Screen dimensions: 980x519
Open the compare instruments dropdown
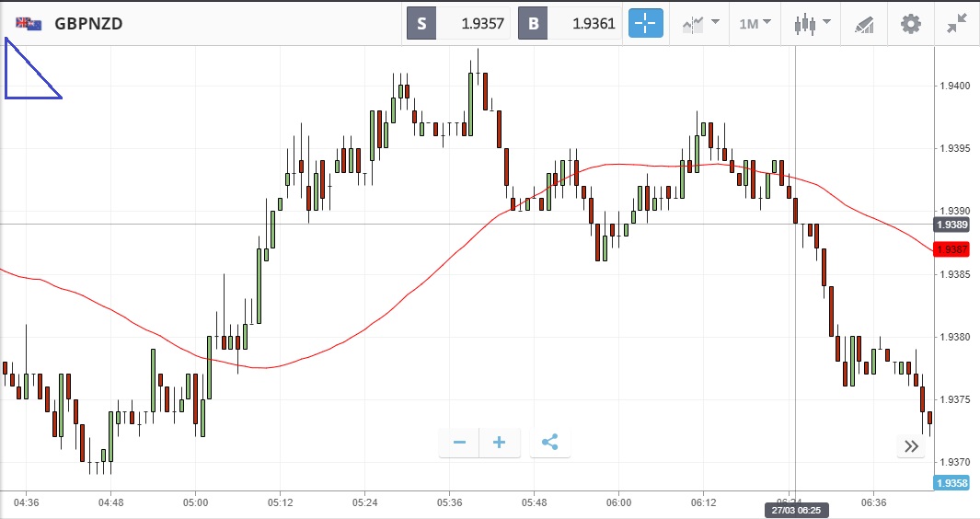(x=699, y=23)
